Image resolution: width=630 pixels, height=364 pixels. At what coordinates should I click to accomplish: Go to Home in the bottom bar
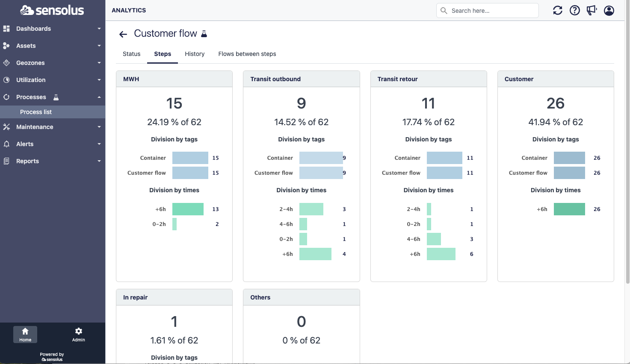(25, 335)
